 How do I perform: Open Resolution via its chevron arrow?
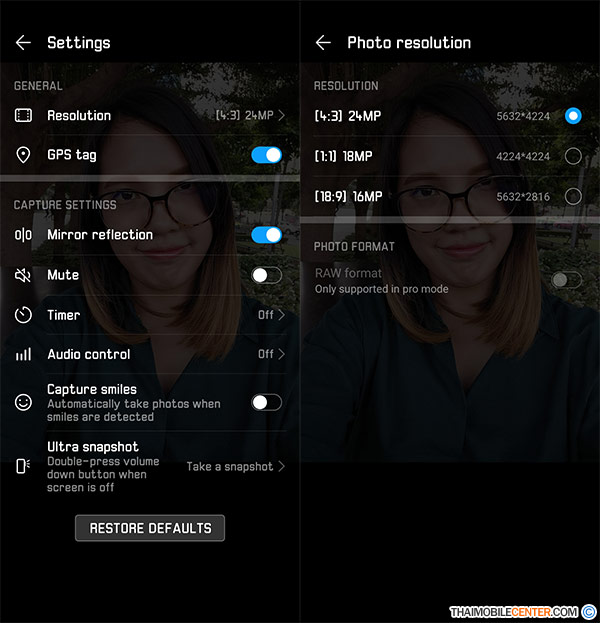point(281,116)
